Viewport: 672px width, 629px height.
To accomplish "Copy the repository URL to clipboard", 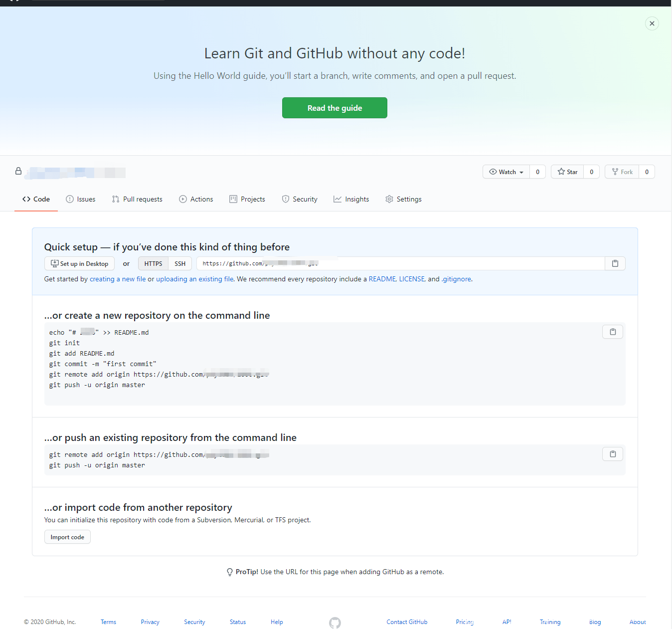I will [x=615, y=263].
